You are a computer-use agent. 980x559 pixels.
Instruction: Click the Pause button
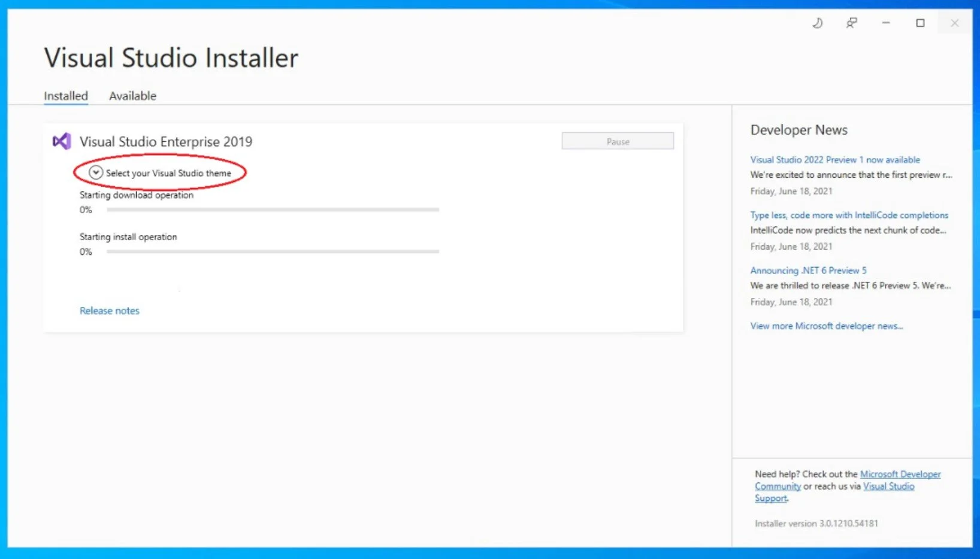[618, 141]
